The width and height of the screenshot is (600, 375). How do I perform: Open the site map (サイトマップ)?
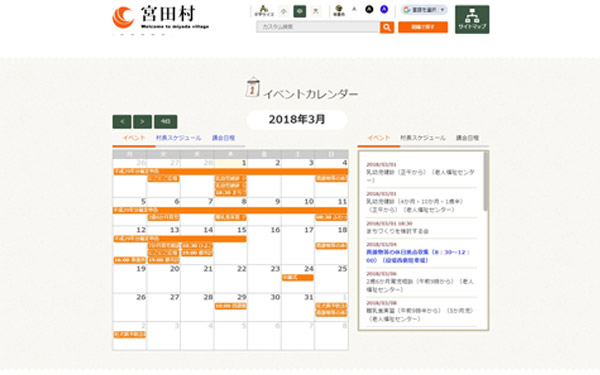[x=472, y=20]
